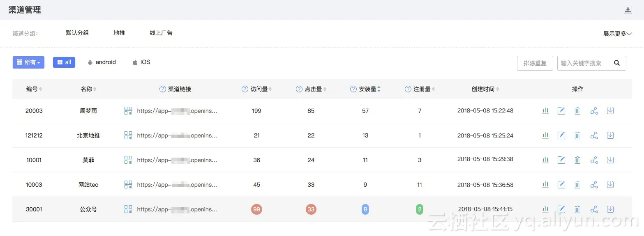Screen dimensions: 644x236
Task: Delete the 网站tec channel
Action: click(x=577, y=185)
